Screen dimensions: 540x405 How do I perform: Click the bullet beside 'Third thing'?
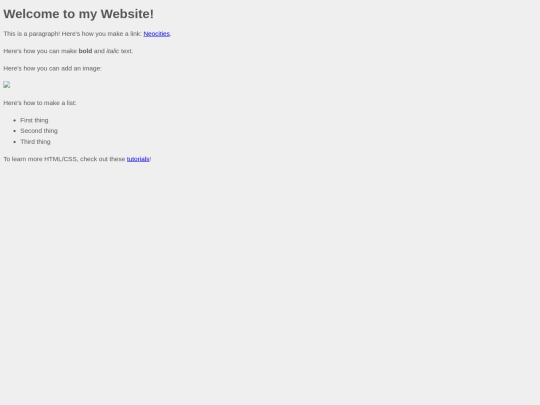pyautogui.click(x=14, y=142)
